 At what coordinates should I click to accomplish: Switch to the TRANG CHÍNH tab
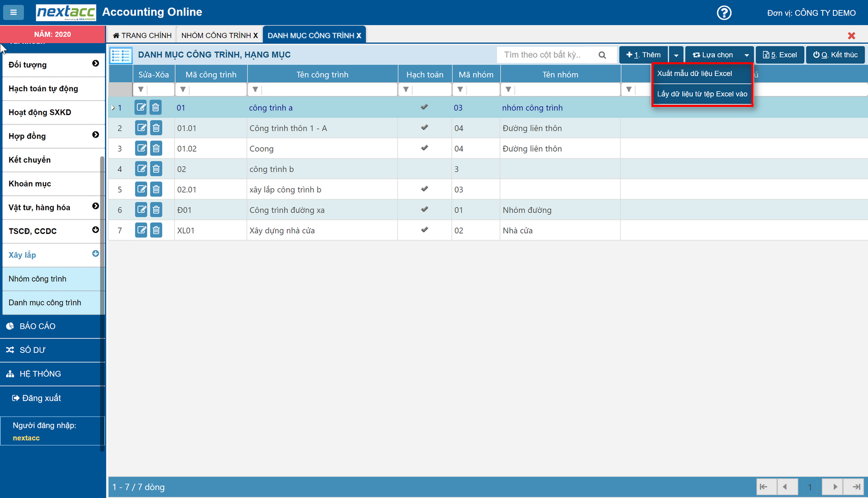[142, 35]
